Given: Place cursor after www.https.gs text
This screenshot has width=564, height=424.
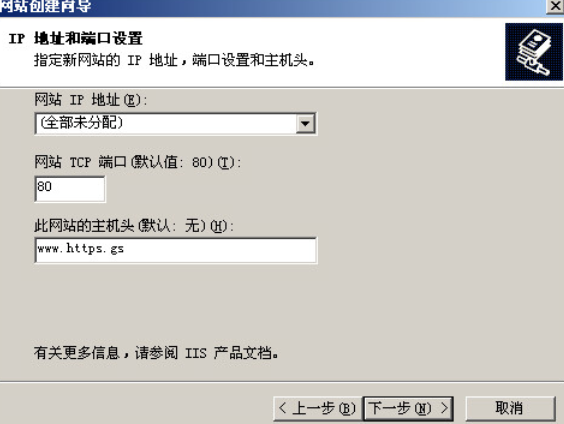Looking at the screenshot, I should (x=125, y=249).
